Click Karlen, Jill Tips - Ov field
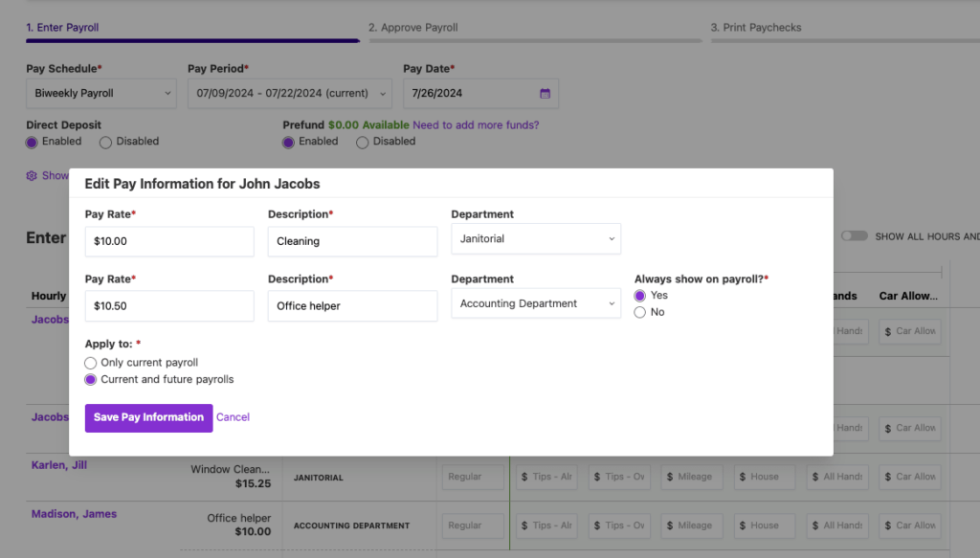 click(x=619, y=477)
